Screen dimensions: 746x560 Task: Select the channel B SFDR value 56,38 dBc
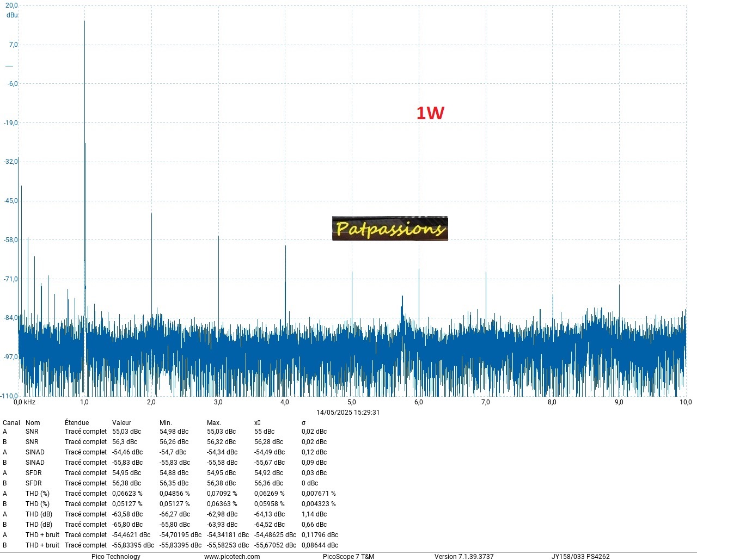tap(126, 483)
